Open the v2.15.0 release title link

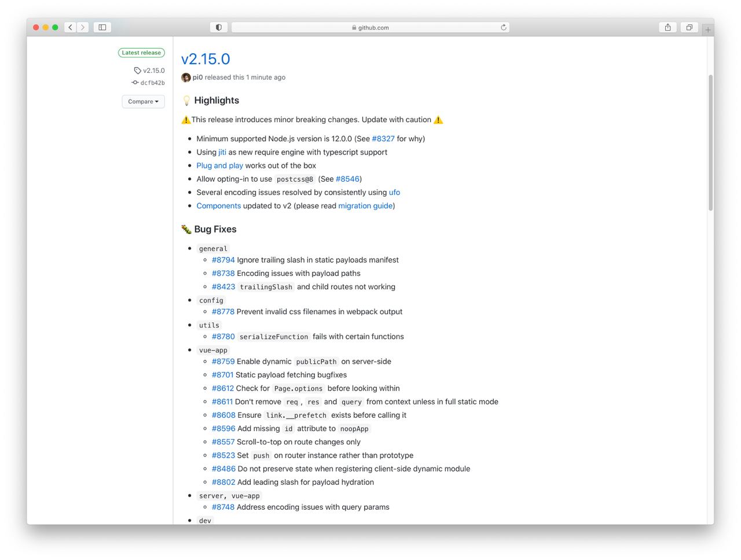(x=206, y=59)
